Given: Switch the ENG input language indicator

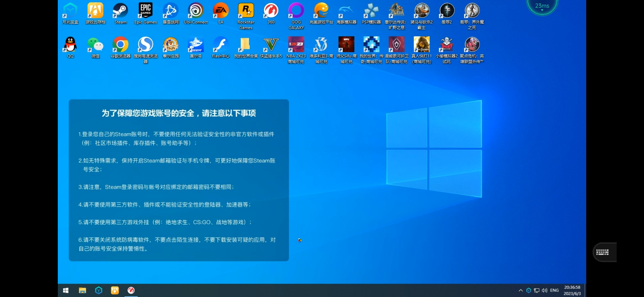Looking at the screenshot, I should [x=554, y=290].
